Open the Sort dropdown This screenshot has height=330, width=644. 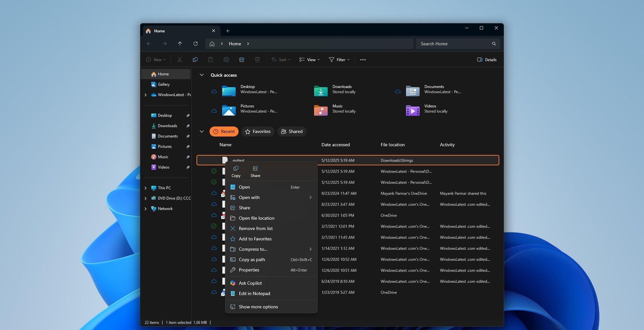(x=280, y=60)
